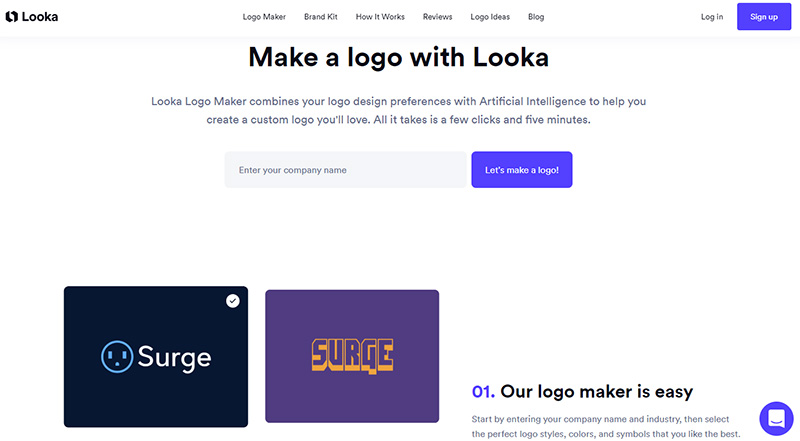Viewport: 800px width, 441px height.
Task: Click the white Surge text in navy card
Action: [174, 357]
